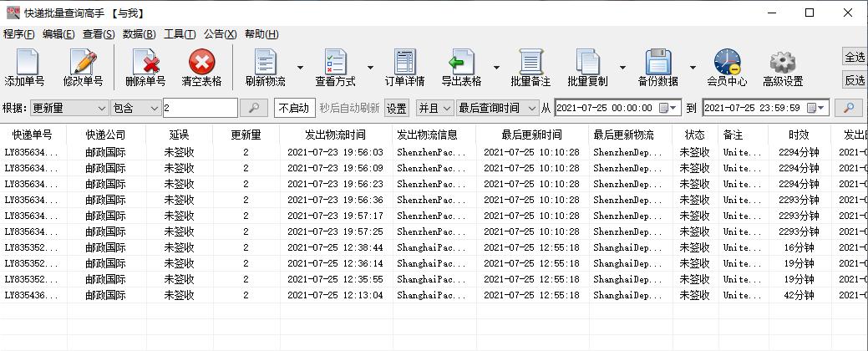Open the 更新量 filter field dropdown

69,108
